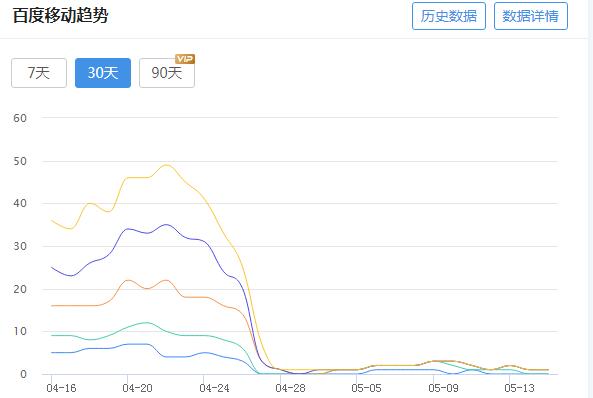This screenshot has height=398, width=593.
Task: Select the 7天 time range tab
Action: pyautogui.click(x=39, y=73)
